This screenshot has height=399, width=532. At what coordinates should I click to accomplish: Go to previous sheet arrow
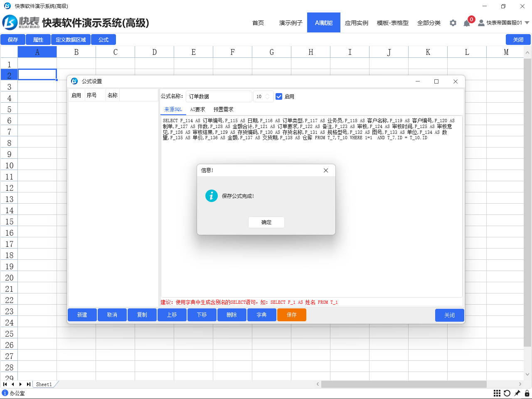(x=13, y=384)
